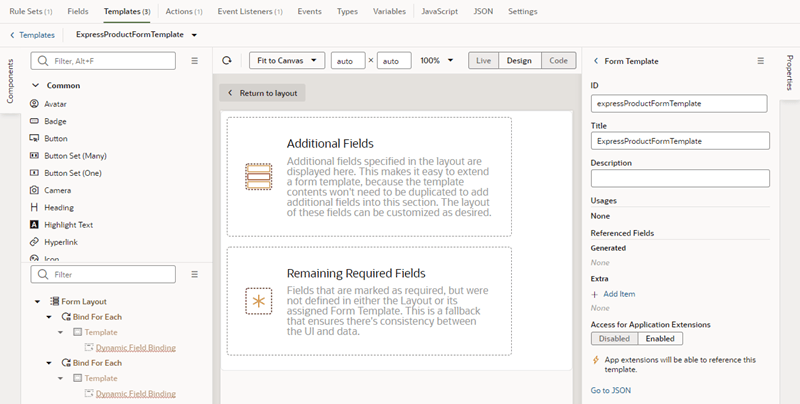Open the Fit to Canvas dropdown
The image size is (800, 404).
(x=287, y=61)
